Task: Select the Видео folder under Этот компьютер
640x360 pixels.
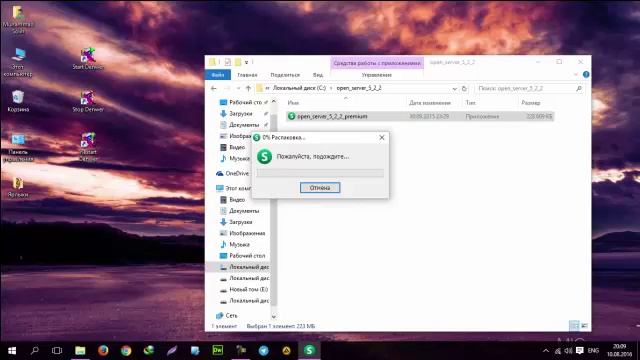Action: point(237,200)
